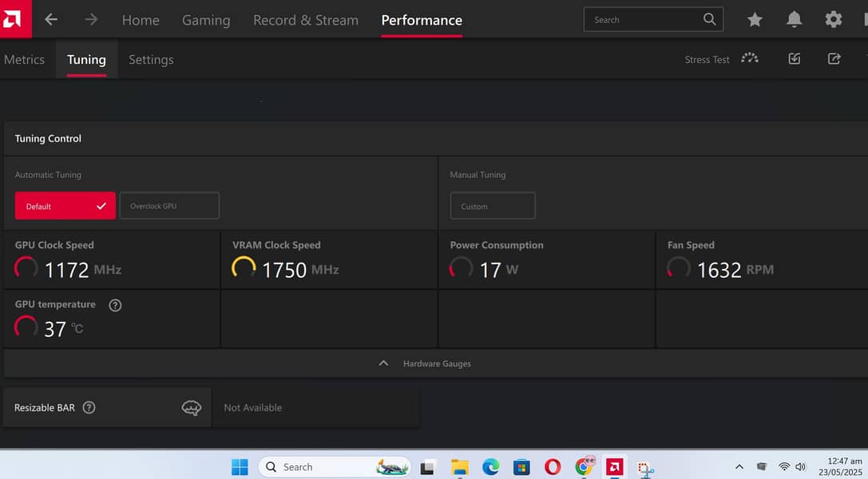The image size is (868, 479).
Task: Click the Not Available status text
Action: [253, 408]
